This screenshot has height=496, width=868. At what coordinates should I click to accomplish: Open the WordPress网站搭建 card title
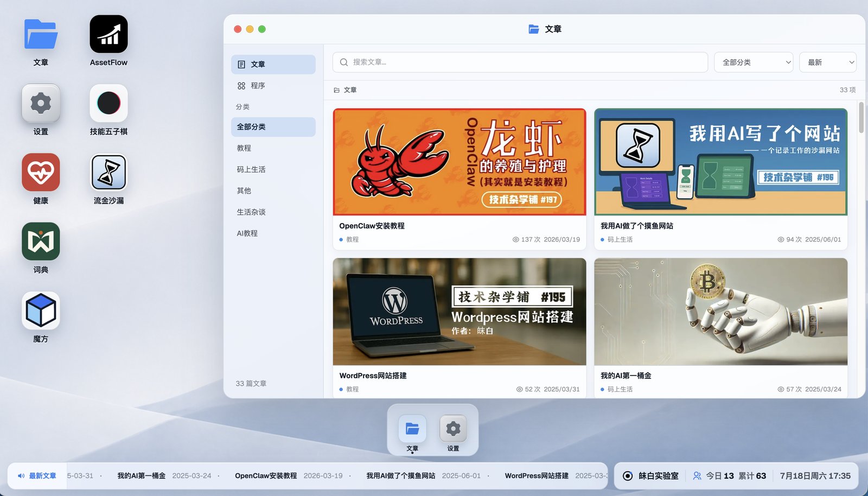tap(373, 376)
